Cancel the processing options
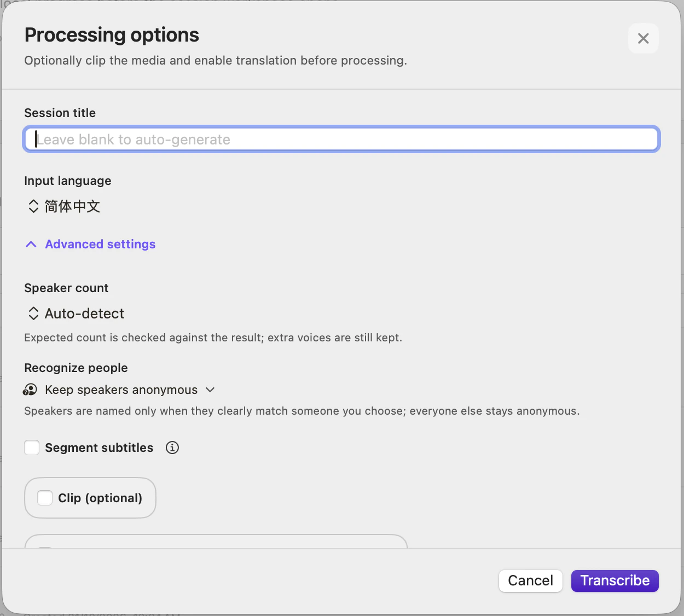Viewport: 684px width, 616px height. pyautogui.click(x=530, y=580)
